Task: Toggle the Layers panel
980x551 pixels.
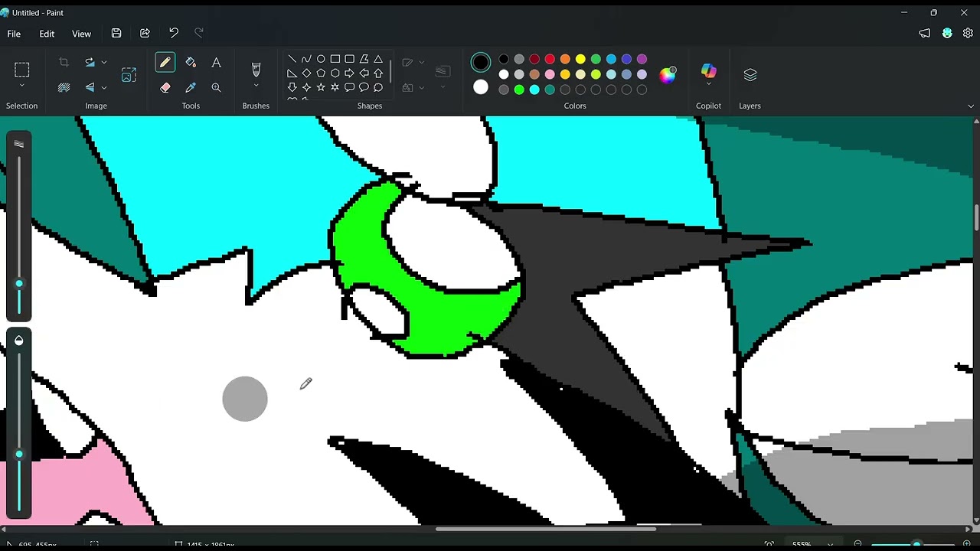Action: 750,74
